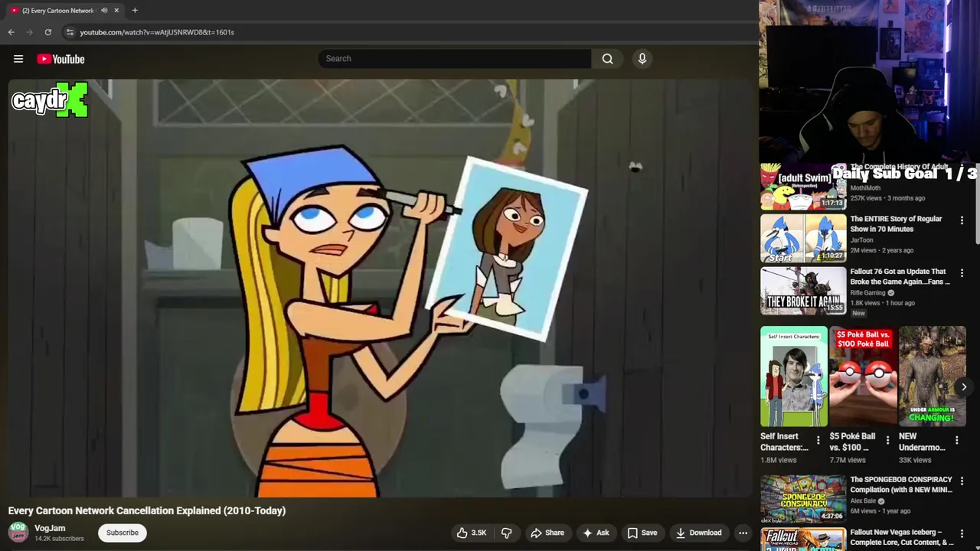Image resolution: width=980 pixels, height=551 pixels.
Task: Open options for the Fallout 76 update video
Action: (x=962, y=272)
